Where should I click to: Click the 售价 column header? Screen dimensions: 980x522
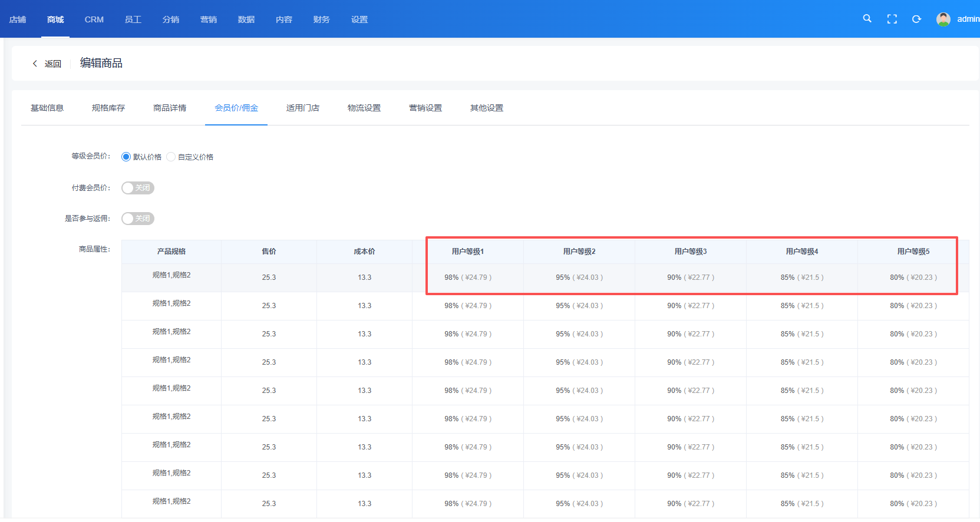269,252
